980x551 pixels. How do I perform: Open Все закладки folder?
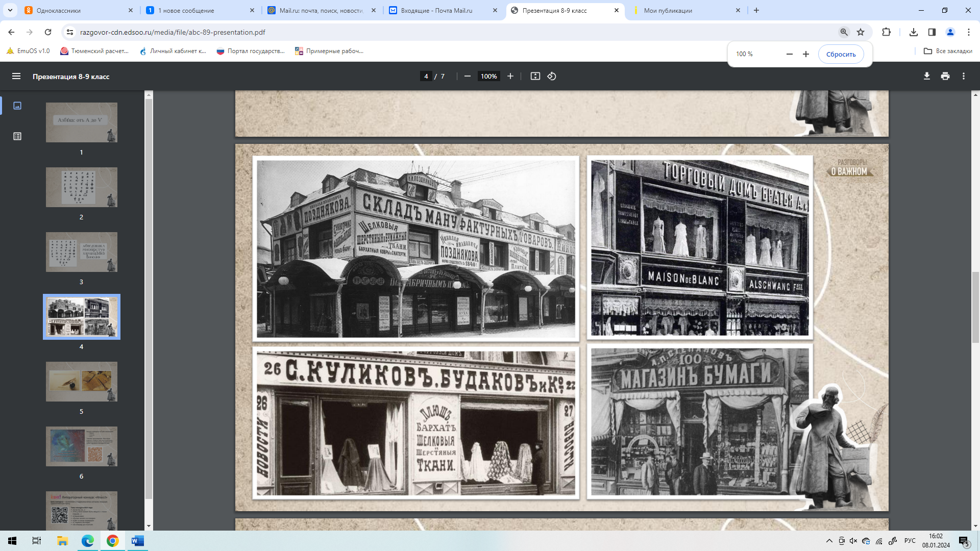coord(948,51)
